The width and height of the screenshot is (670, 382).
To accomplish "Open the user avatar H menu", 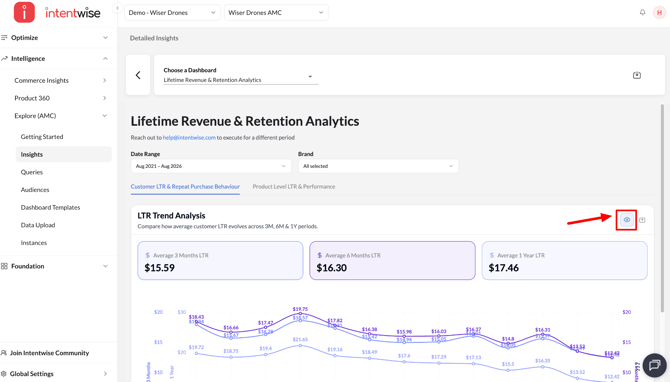I will pyautogui.click(x=659, y=12).
